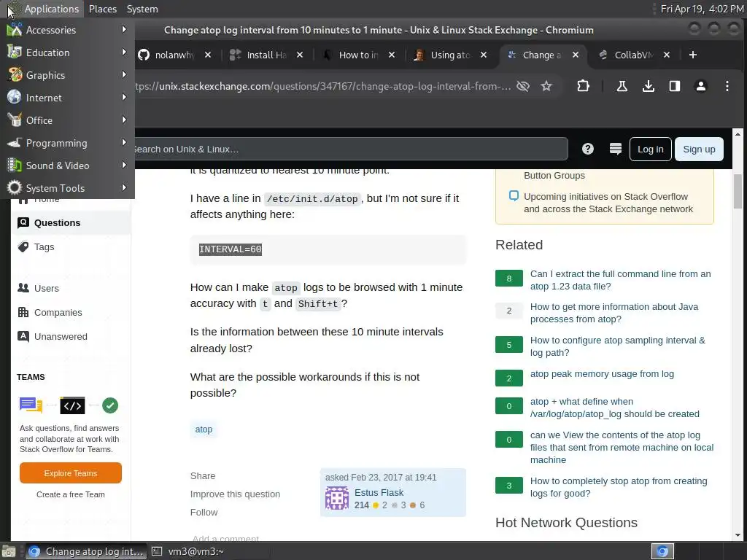Click the address bar URL
This screenshot has height=560, width=747.
coord(323,86)
